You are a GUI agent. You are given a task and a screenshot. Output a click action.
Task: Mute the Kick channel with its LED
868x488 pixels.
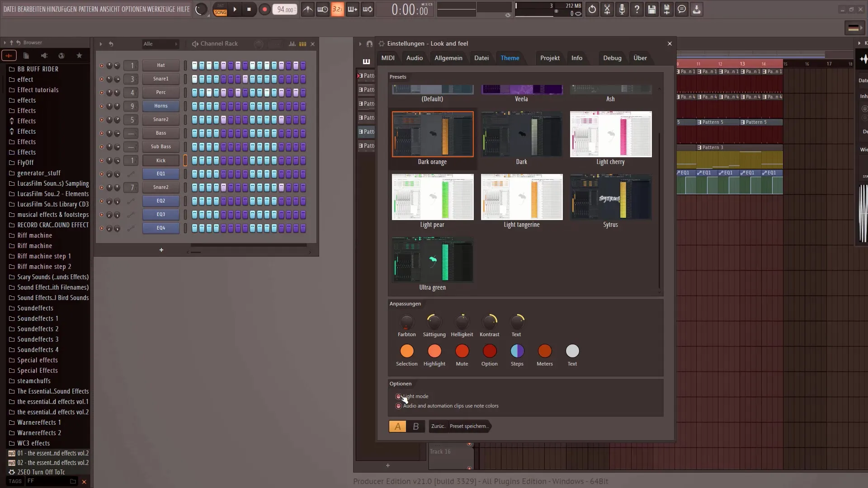click(x=101, y=160)
